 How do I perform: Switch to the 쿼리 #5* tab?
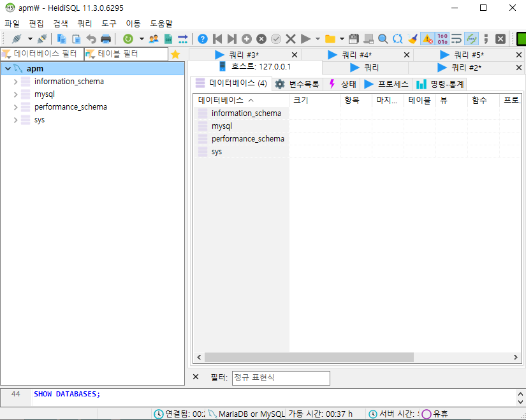point(469,55)
